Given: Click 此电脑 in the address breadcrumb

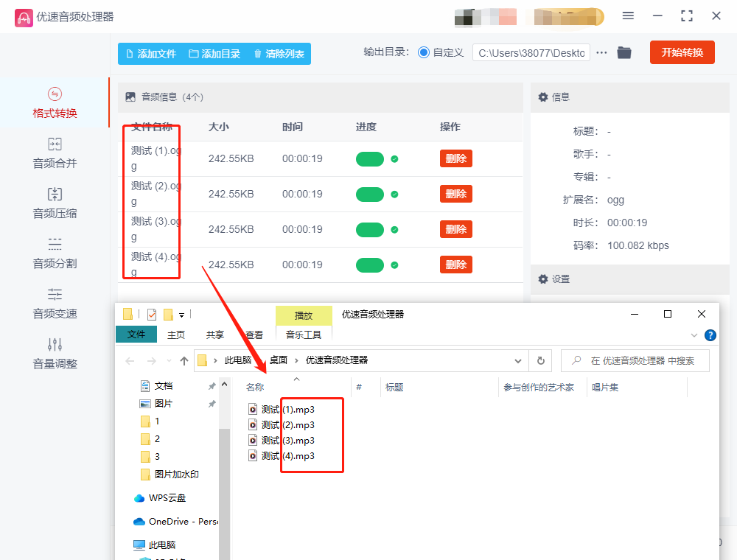Looking at the screenshot, I should [x=238, y=360].
